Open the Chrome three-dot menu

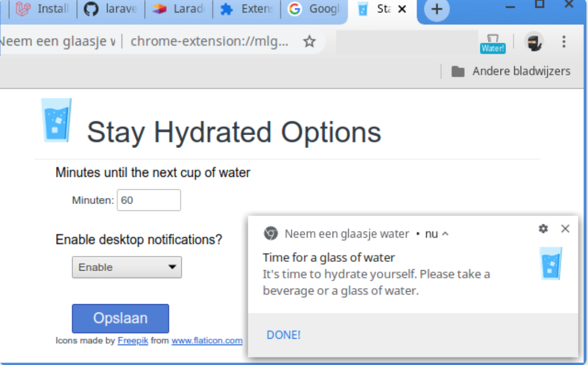564,41
